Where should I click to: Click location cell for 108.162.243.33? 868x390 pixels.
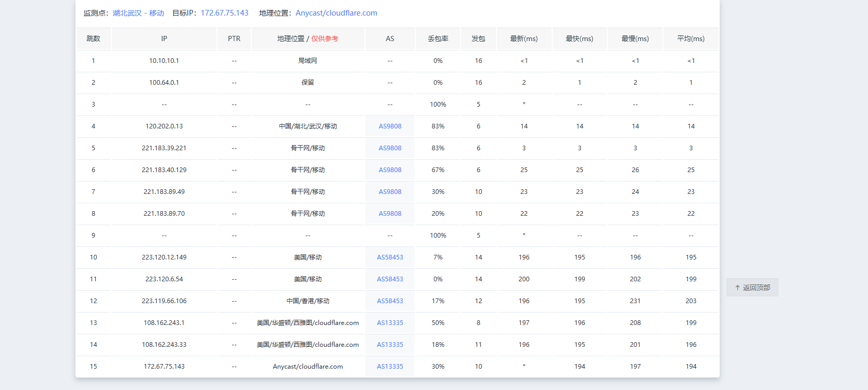click(308, 345)
